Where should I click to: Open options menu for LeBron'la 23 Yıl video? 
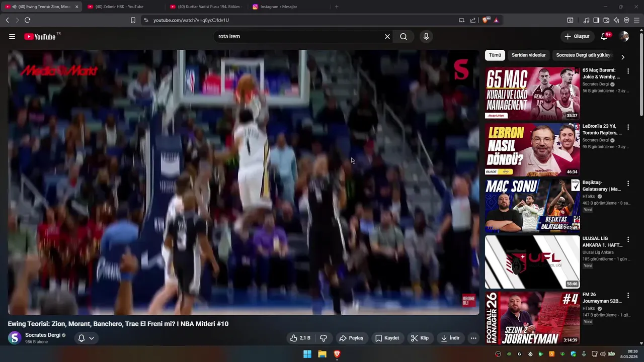(628, 127)
